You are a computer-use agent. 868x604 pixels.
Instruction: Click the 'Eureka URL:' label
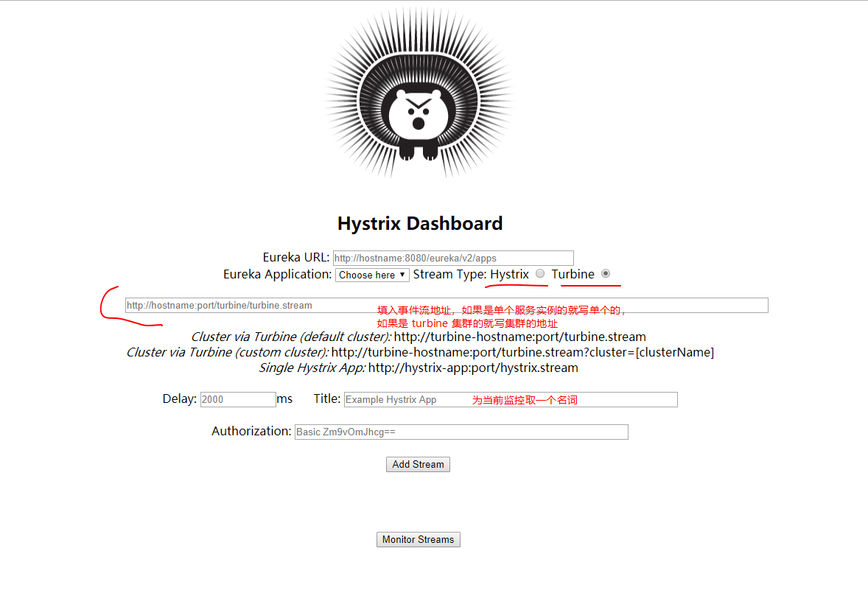(296, 257)
